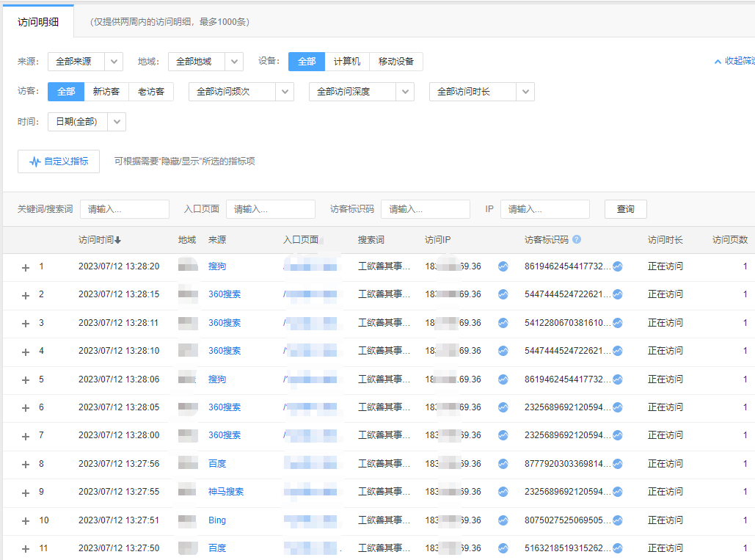Click IP trend icon in row 3

pyautogui.click(x=503, y=323)
